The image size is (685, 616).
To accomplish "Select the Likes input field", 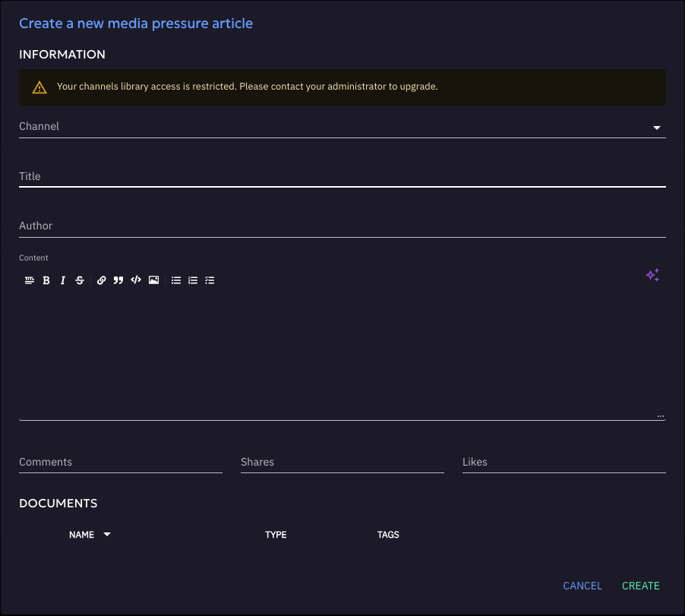I will click(x=563, y=463).
